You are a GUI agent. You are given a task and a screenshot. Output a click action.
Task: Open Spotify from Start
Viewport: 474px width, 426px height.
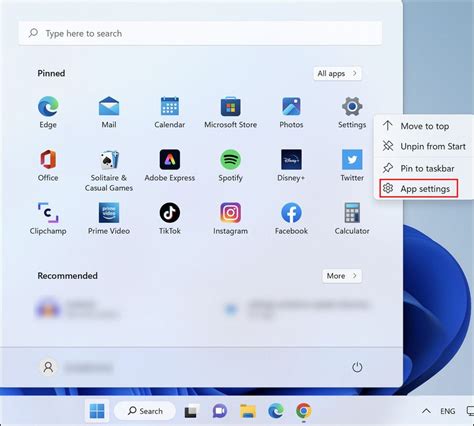point(230,166)
